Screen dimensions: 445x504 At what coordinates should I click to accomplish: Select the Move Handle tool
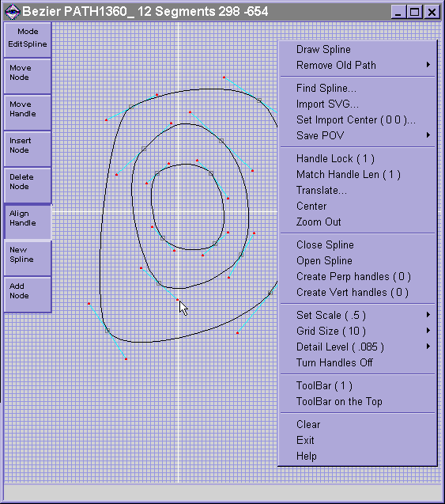click(x=28, y=112)
